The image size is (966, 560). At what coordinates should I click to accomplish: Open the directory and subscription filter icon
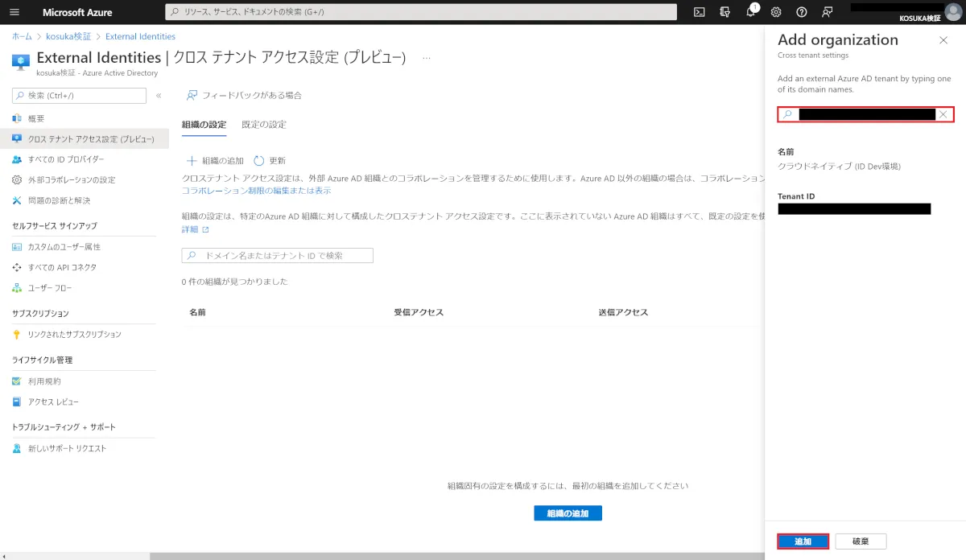725,12
